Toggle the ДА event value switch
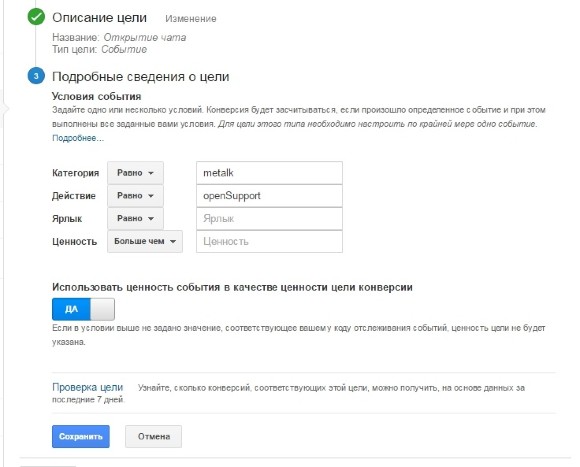This screenshot has width=580, height=467. (83, 309)
